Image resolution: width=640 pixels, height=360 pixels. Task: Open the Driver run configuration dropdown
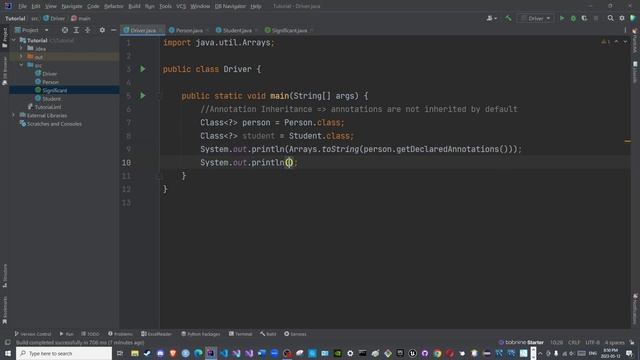point(536,18)
